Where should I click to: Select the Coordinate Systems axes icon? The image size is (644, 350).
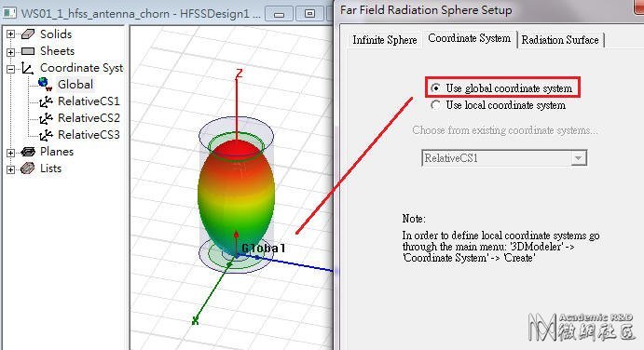pos(28,68)
